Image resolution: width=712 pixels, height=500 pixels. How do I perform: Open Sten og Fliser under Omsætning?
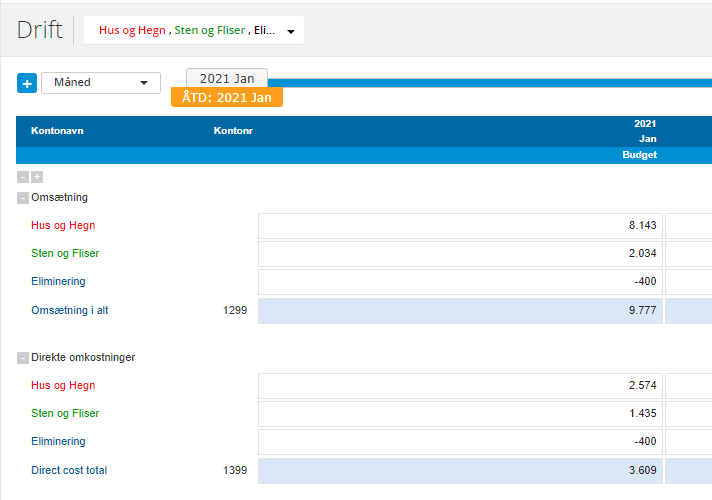[x=65, y=254]
